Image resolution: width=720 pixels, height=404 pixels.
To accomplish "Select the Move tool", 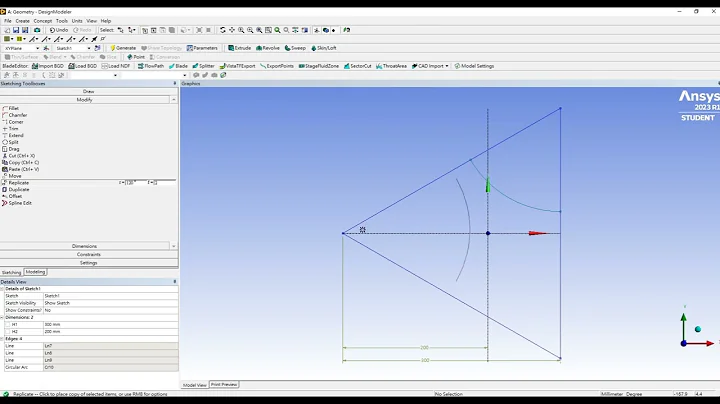I will (12, 176).
